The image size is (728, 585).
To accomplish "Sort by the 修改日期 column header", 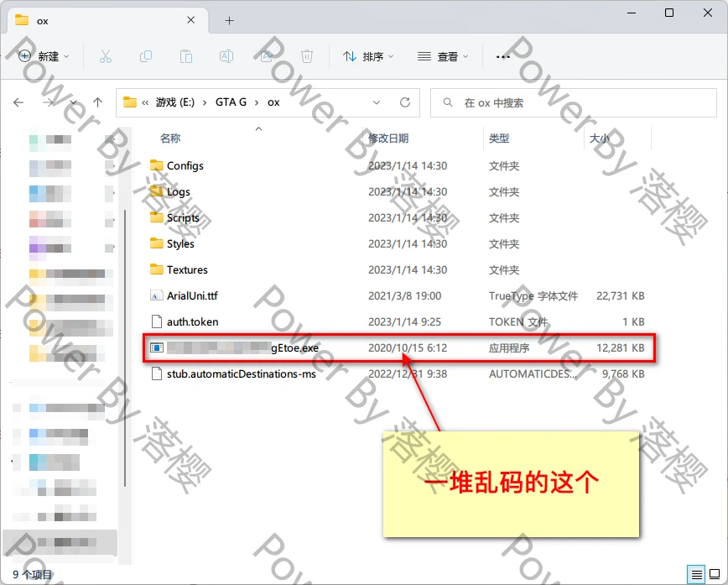I will tap(388, 138).
